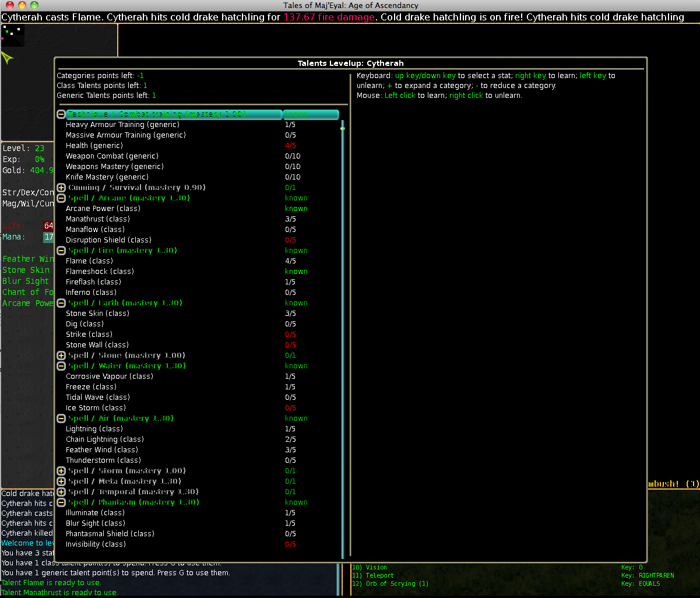
Task: Click 'Talent Flame is ready to use' log line
Action: pyautogui.click(x=51, y=583)
